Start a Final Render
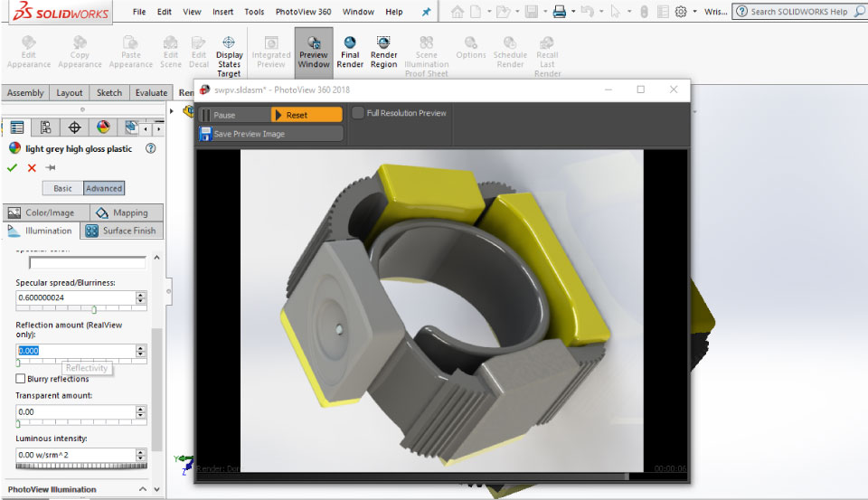The image size is (868, 500). click(x=350, y=52)
